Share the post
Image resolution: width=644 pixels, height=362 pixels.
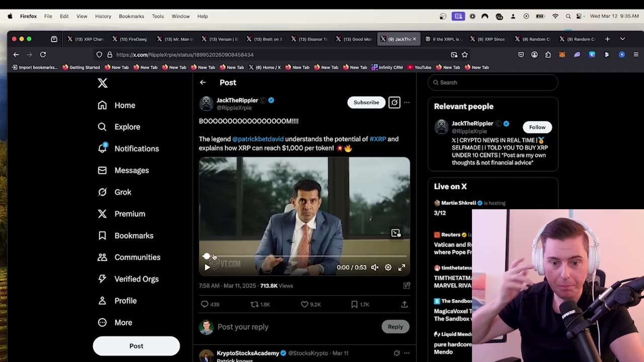coord(404,304)
